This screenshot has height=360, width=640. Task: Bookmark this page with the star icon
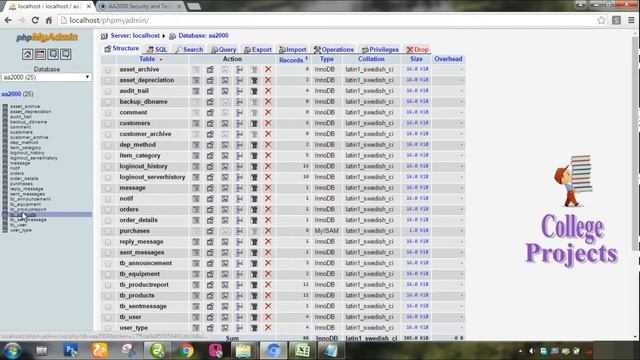pyautogui.click(x=601, y=20)
